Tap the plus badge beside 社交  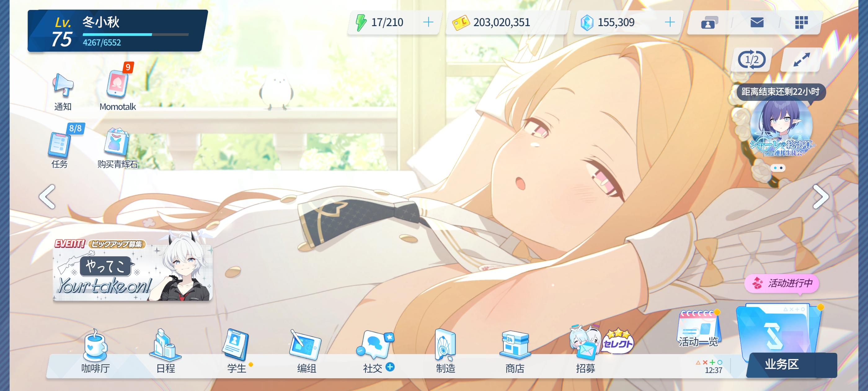pyautogui.click(x=390, y=367)
